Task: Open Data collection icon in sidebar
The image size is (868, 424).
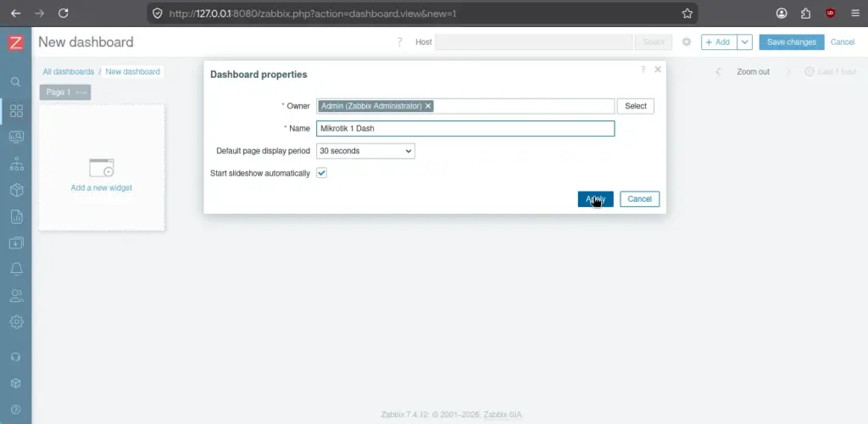Action: (x=17, y=243)
